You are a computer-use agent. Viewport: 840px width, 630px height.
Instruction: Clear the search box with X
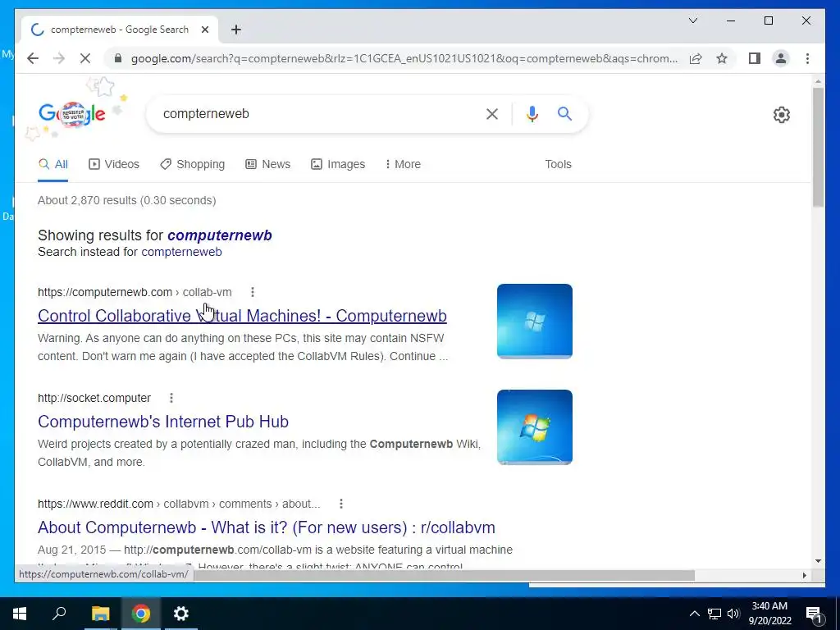tap(492, 113)
